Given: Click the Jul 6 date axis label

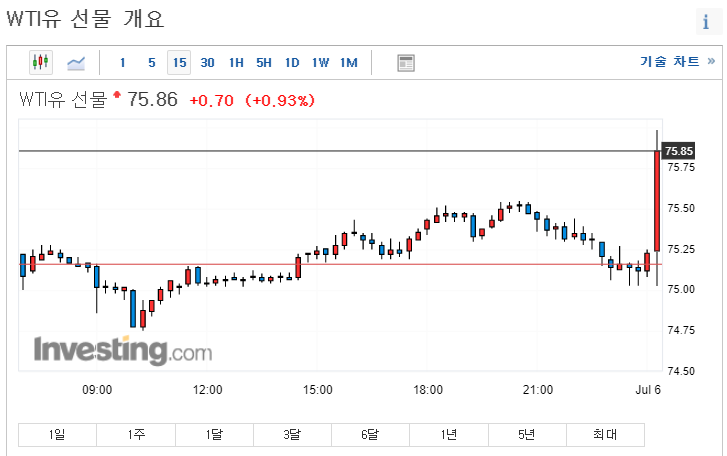Looking at the screenshot, I should [648, 390].
